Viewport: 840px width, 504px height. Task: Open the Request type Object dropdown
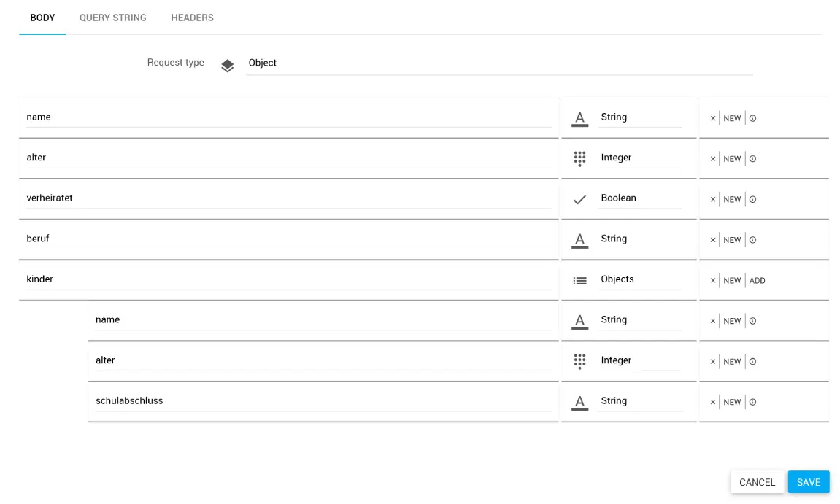(x=498, y=63)
